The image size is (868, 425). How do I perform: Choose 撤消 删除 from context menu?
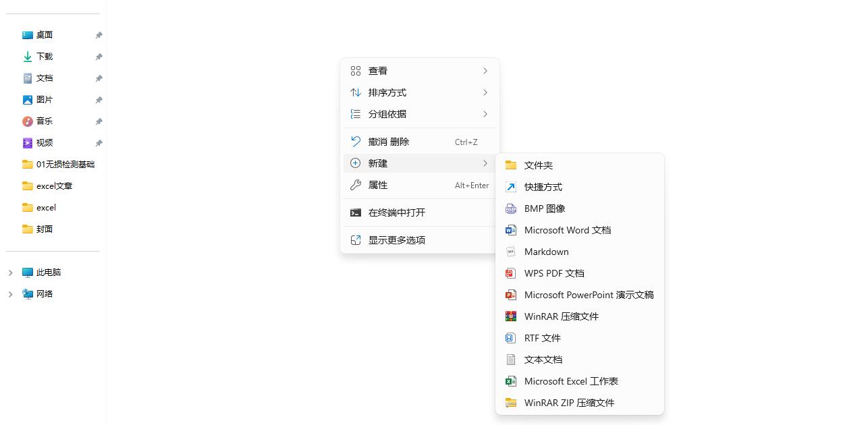click(420, 142)
